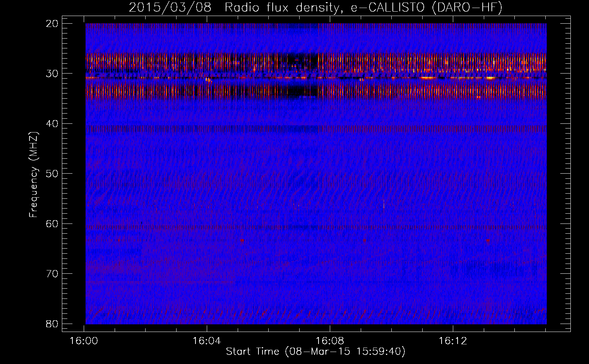
Task: Click the '50' frequency tick label
Action: click(52, 174)
